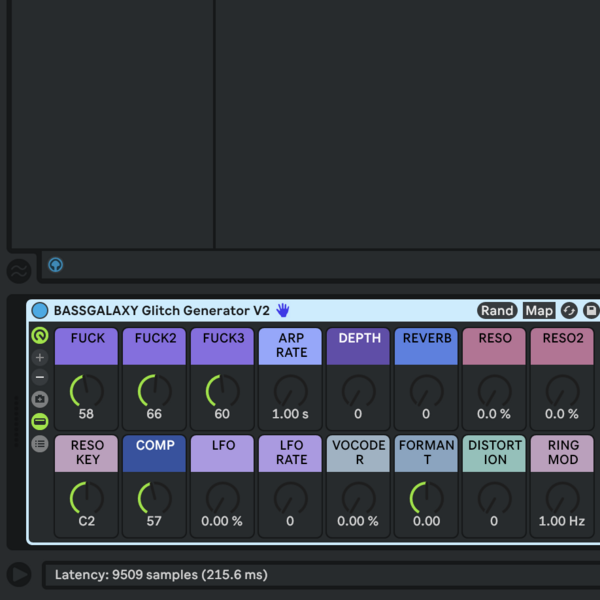This screenshot has width=600, height=600.
Task: Click the 0.00 value under FORMANT
Action: tap(426, 521)
